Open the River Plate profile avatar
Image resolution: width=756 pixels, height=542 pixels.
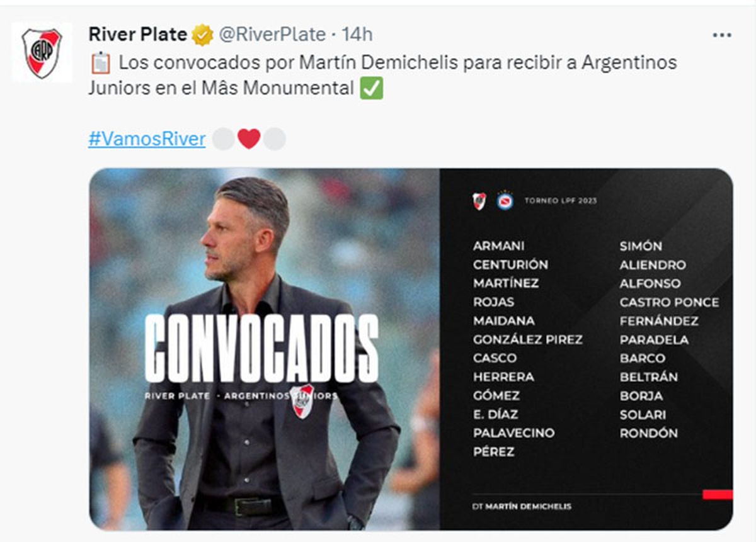point(42,53)
